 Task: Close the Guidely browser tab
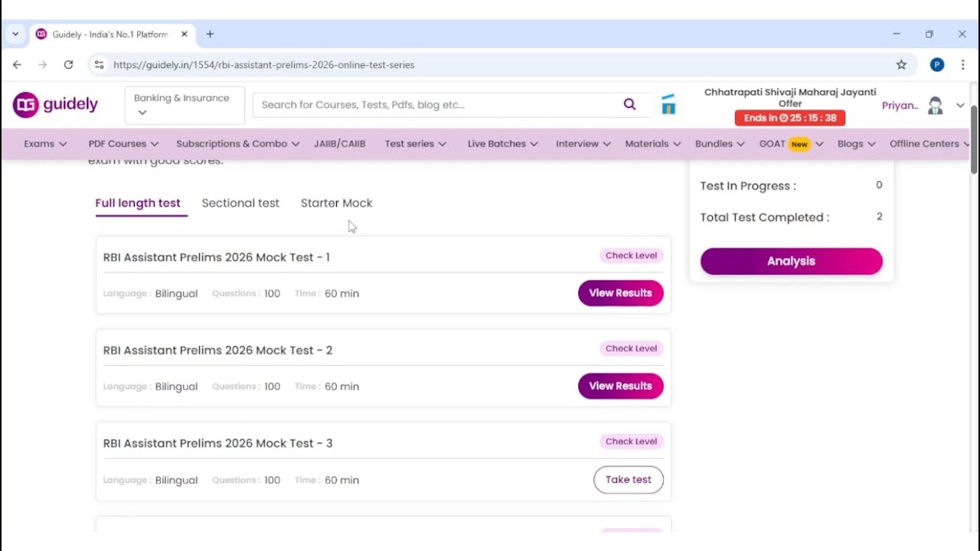tap(185, 34)
